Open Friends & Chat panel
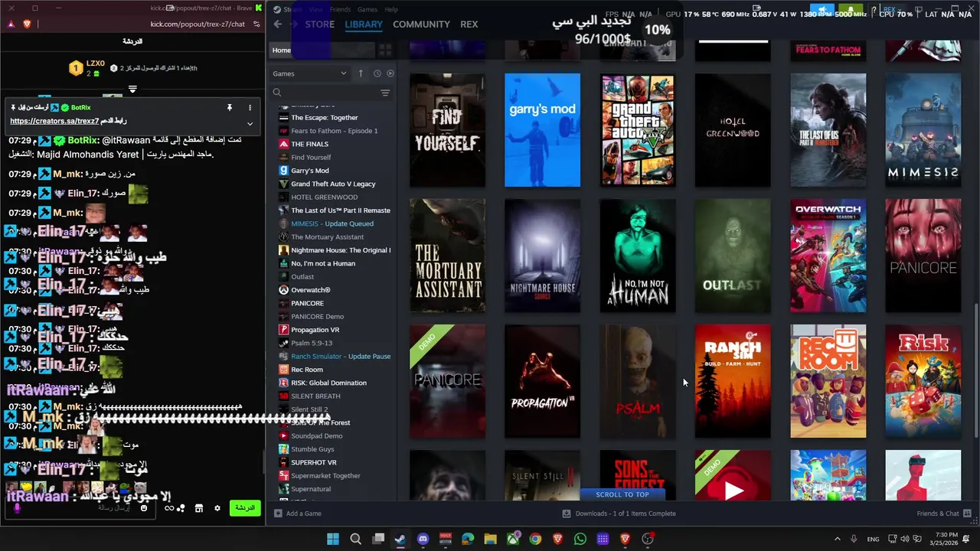Screen dimensions: 980x551 (x=943, y=514)
